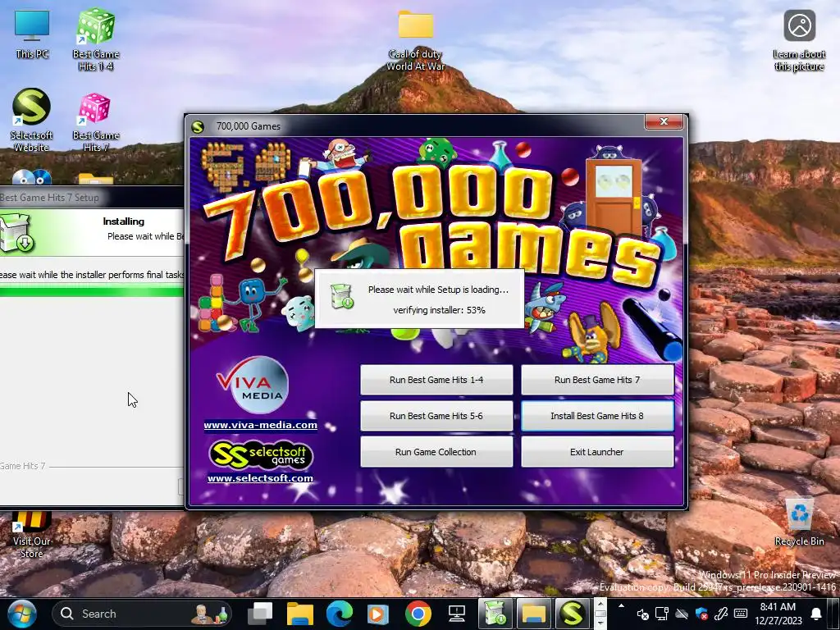Screen dimensions: 840x630
Task: Click the taskbar scroll arrows control
Action: tap(600, 614)
